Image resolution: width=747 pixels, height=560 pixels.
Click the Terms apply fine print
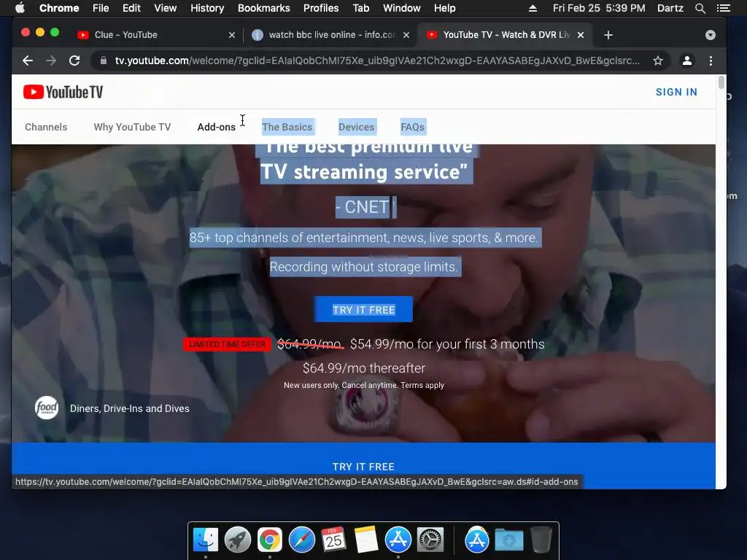click(x=422, y=385)
